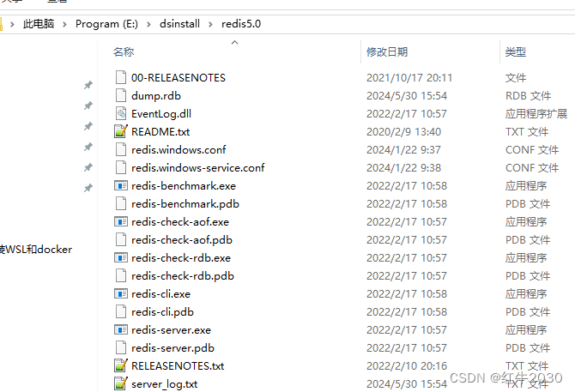
Task: Open the WSL和docker item in navigation pane
Action: (36, 250)
